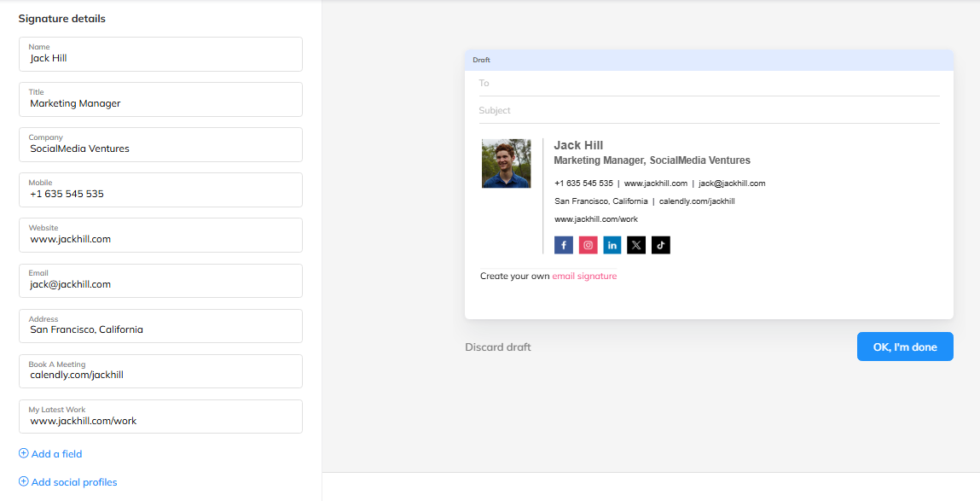980x501 pixels.
Task: Open the pink email signature link
Action: [x=584, y=277]
